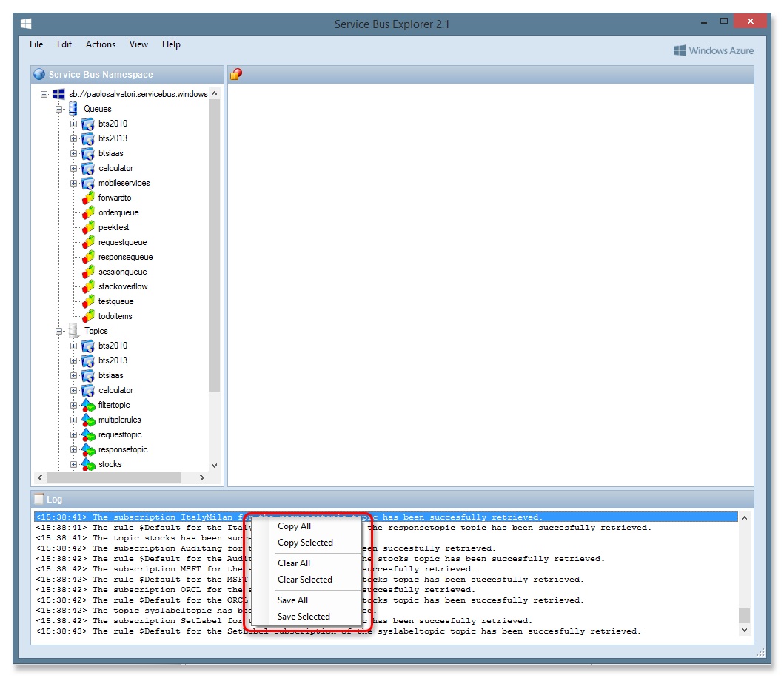The image size is (784, 678).
Task: Collapse the Queues node
Action: (59, 109)
